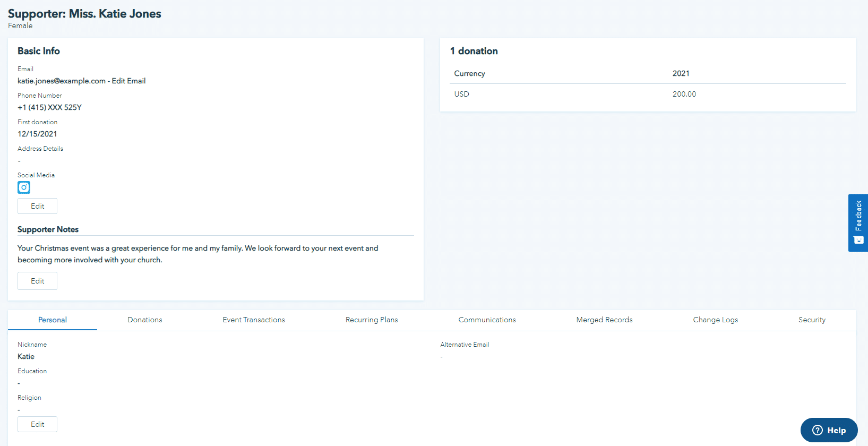Click the supporter phone number

(x=49, y=107)
